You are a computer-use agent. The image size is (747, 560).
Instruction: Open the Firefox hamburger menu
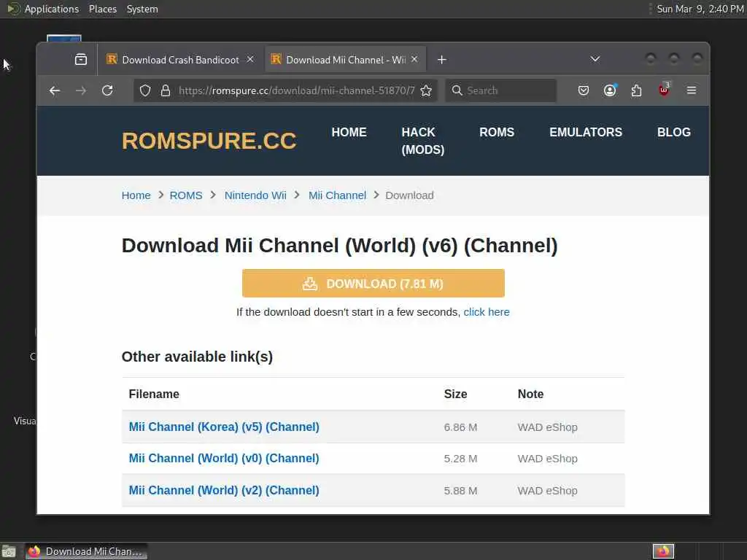point(692,90)
